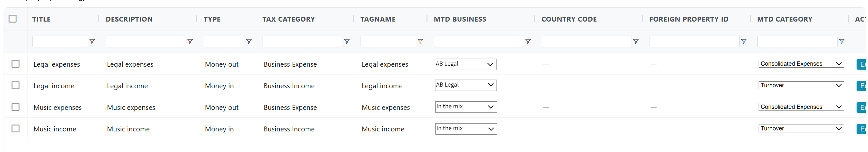Check the Music income row checkbox
Viewport: 868px width, 152px height.
point(15,128)
